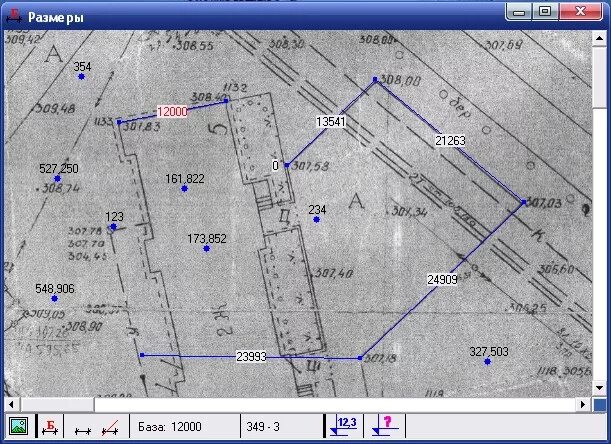Screen dimensions: 611x444
Task: Close the Размеры window
Action: [580, 12]
